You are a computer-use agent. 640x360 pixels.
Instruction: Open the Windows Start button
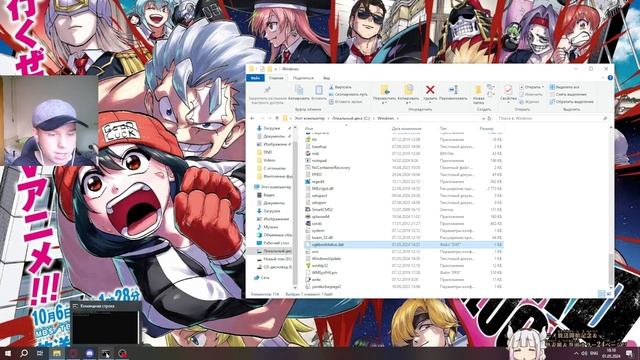click(x=7, y=353)
